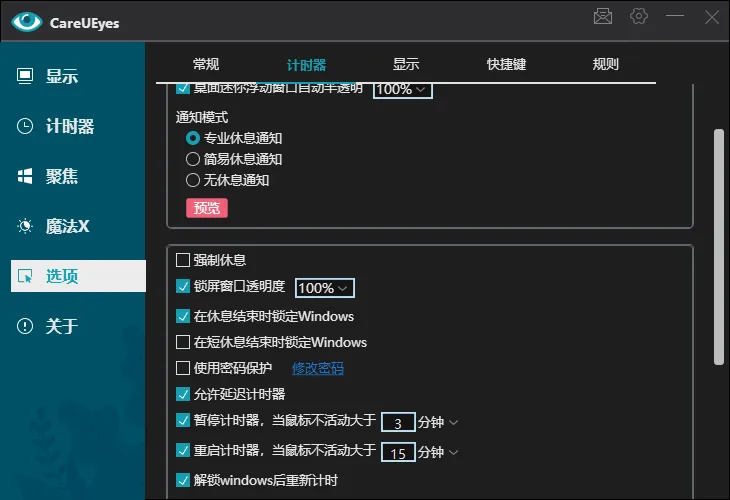Click the CareUEyes eye logo icon

tap(27, 21)
